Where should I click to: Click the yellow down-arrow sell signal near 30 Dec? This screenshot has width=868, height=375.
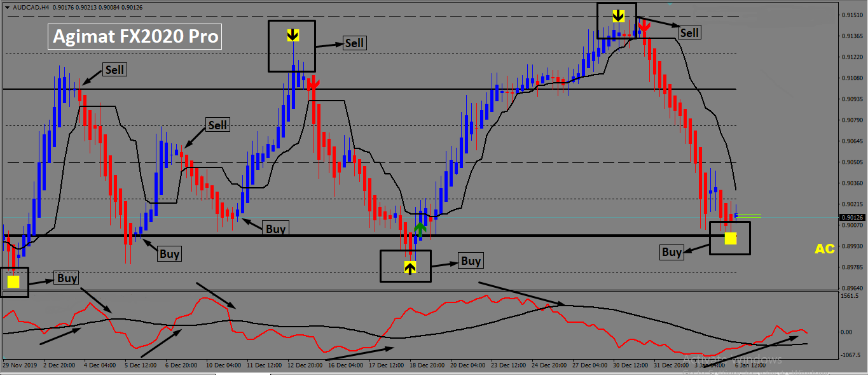[618, 15]
